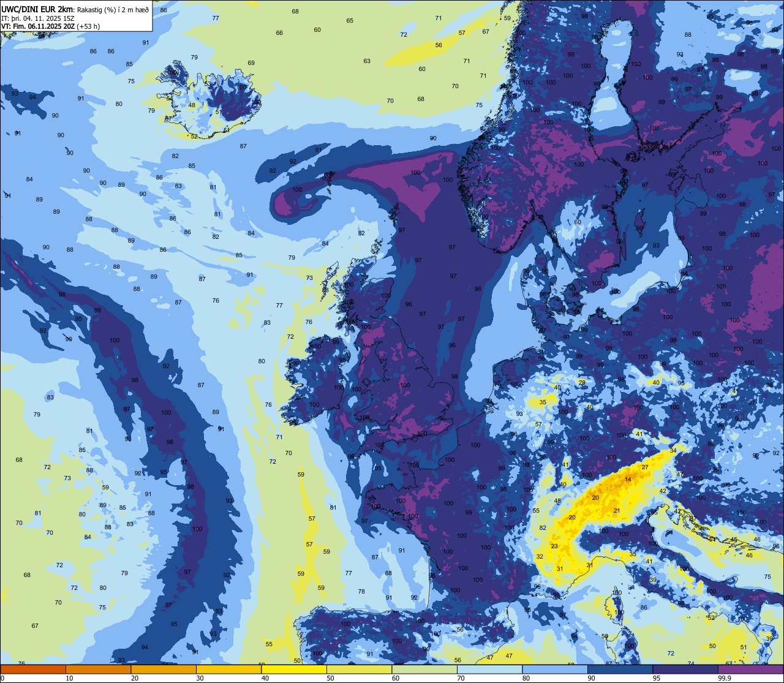The height and width of the screenshot is (683, 784).
Task: Click the purple above-99.9 legend swatch
Action: [750, 670]
